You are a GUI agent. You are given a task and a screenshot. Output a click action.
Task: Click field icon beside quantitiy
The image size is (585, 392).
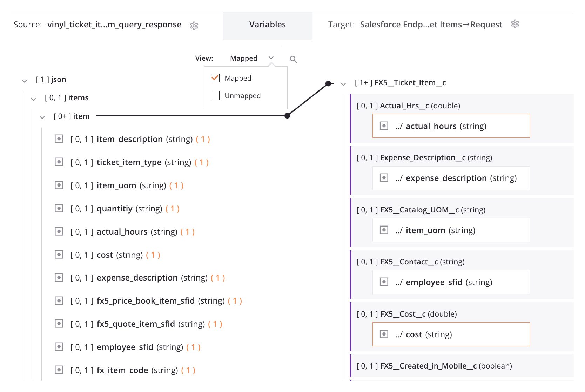pos(59,209)
